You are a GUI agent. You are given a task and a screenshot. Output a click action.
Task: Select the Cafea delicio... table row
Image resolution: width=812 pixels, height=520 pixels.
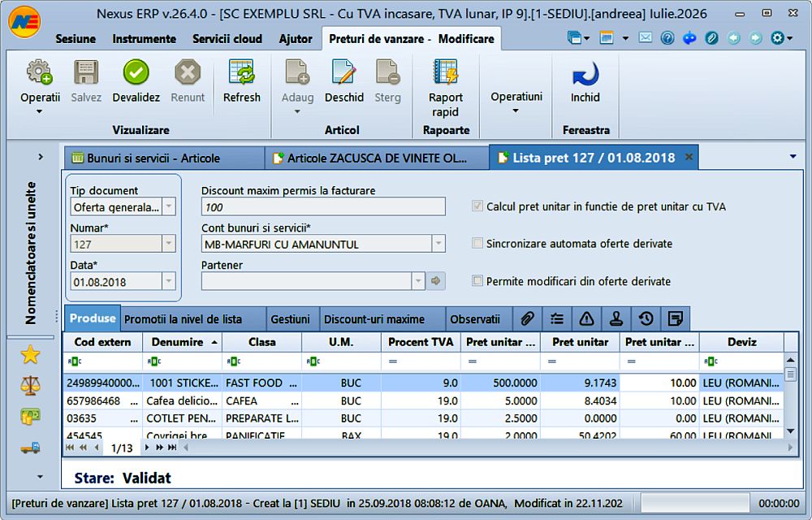click(x=424, y=401)
